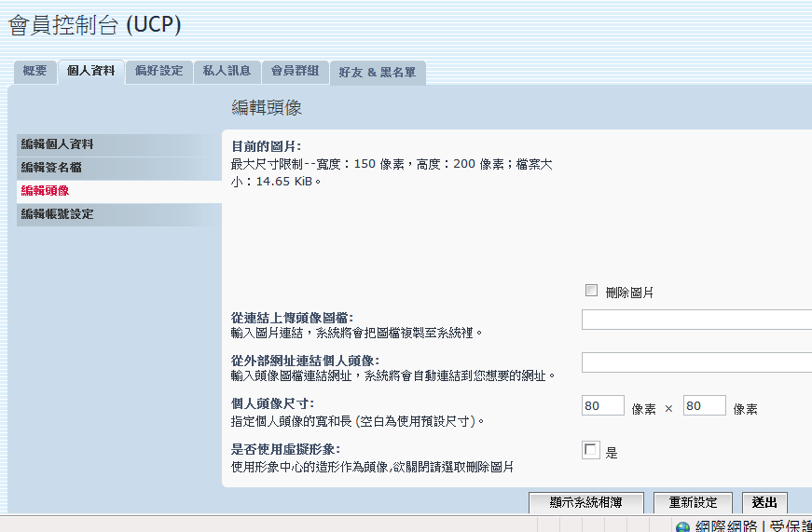The image size is (812, 532).
Task: Click the 從外部網址連結個人頭像 URL field
Action: [x=695, y=362]
